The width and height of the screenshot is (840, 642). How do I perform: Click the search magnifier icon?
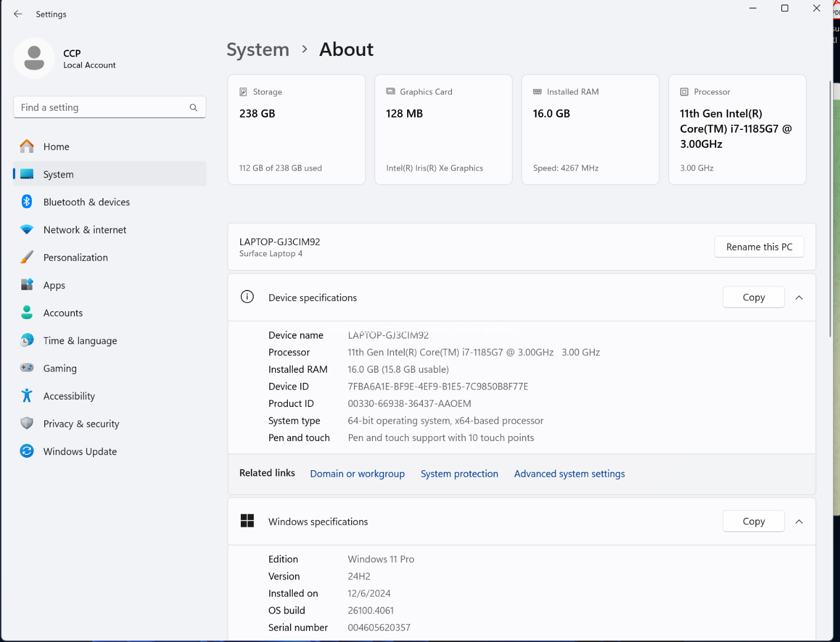[x=194, y=107]
